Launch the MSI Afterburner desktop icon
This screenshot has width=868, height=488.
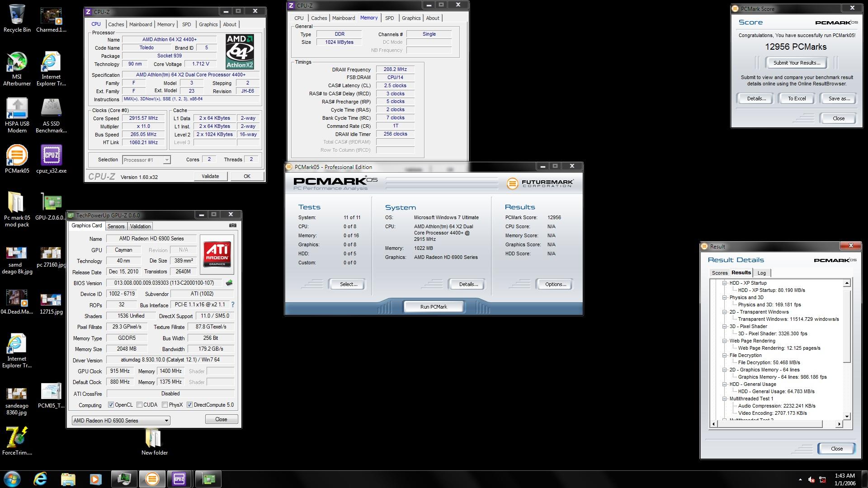[x=17, y=69]
